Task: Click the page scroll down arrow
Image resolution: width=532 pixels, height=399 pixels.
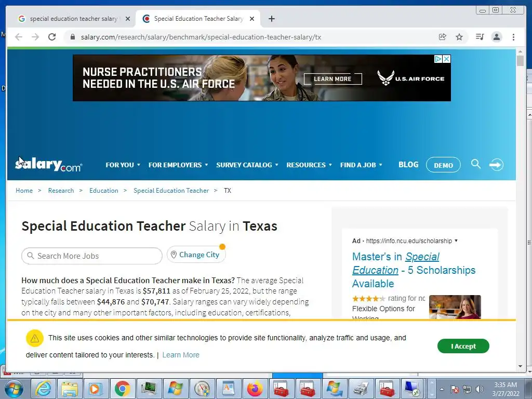Action: click(520, 366)
